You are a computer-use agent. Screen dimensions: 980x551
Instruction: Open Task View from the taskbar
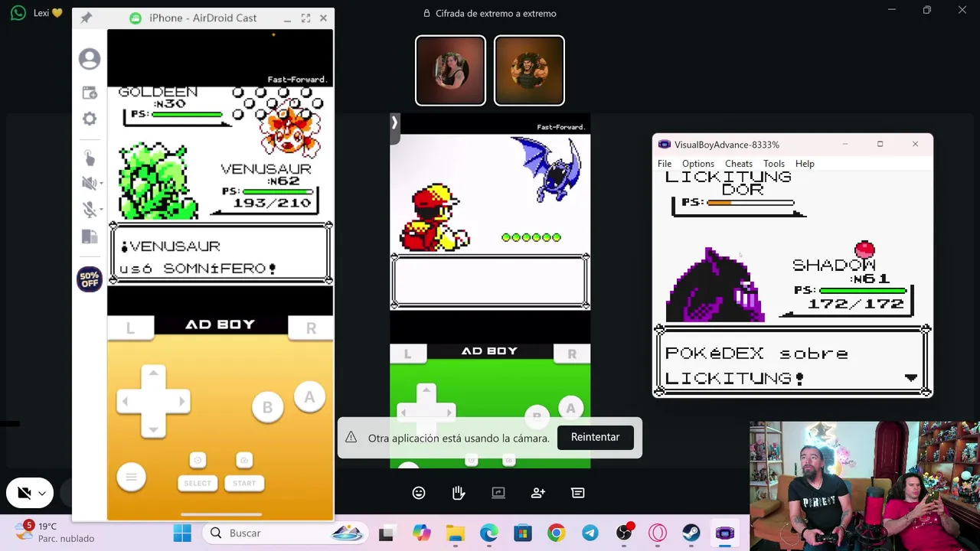click(x=386, y=533)
